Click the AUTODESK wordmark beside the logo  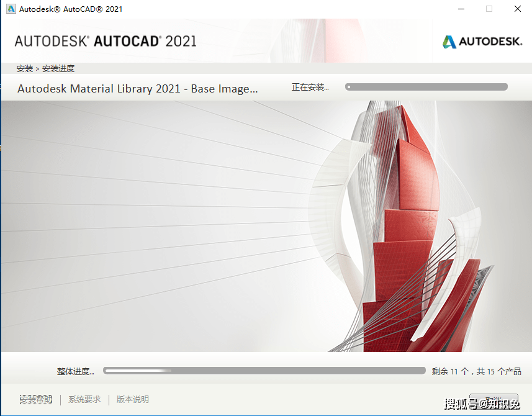[x=490, y=42]
